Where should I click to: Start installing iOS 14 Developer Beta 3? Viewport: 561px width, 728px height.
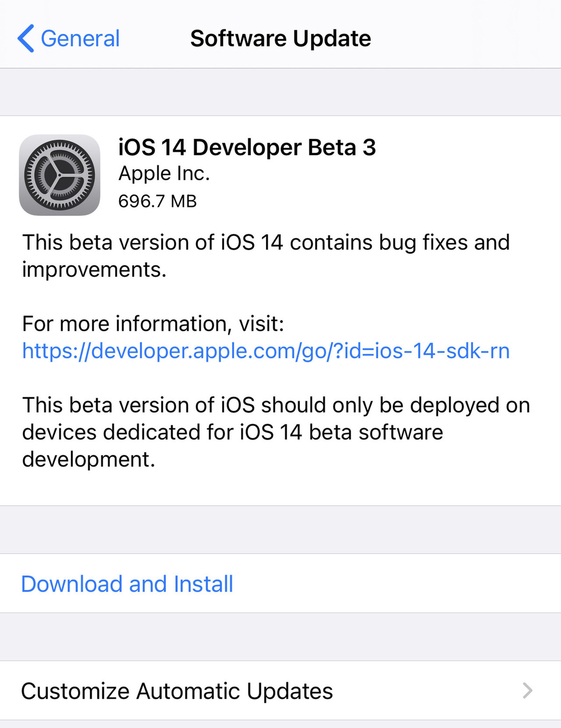[x=127, y=583]
